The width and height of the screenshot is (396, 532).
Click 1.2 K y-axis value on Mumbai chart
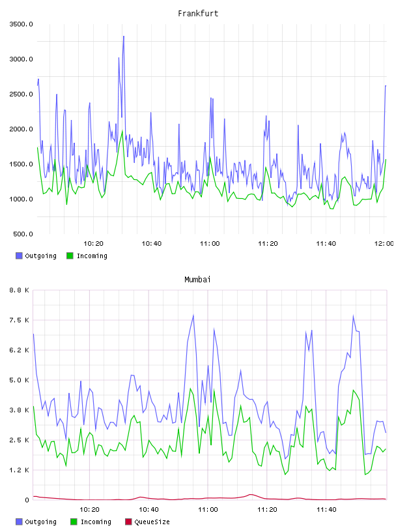19,470
